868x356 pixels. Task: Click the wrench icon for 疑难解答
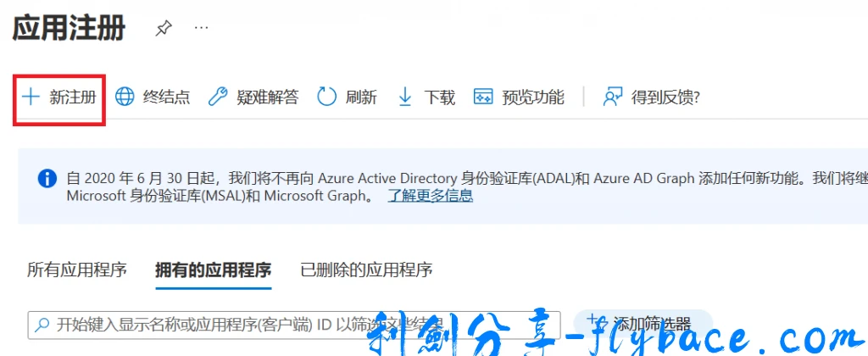click(218, 97)
